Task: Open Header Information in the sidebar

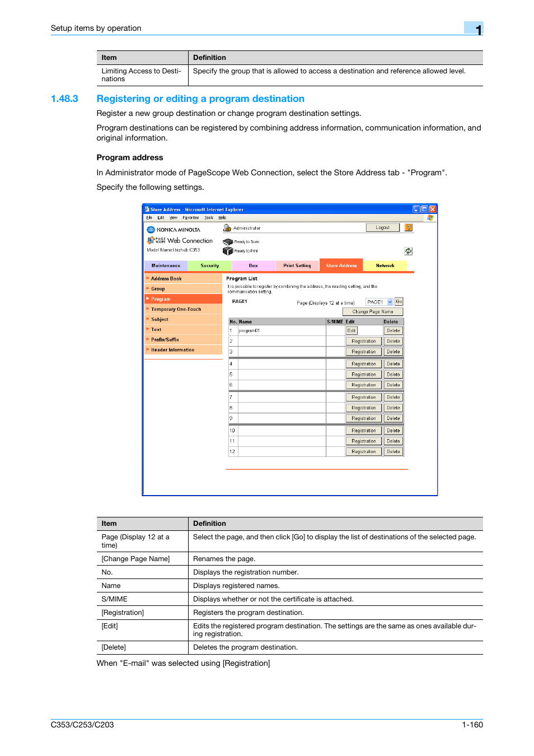Action: pos(183,349)
